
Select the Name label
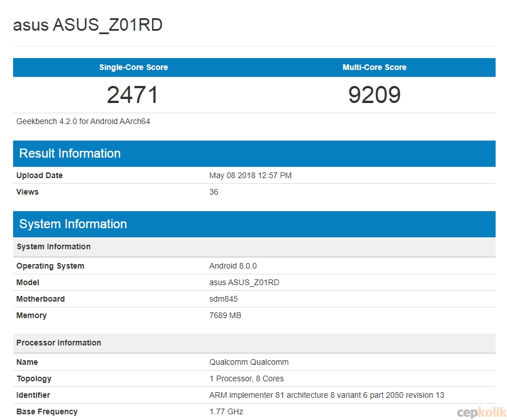pyautogui.click(x=27, y=362)
